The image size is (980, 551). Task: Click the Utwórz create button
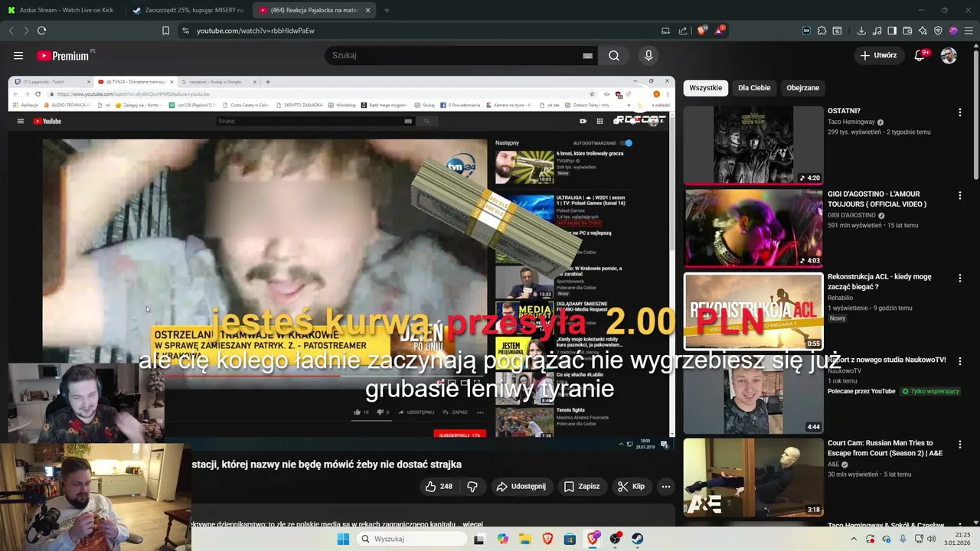pyautogui.click(x=879, y=55)
